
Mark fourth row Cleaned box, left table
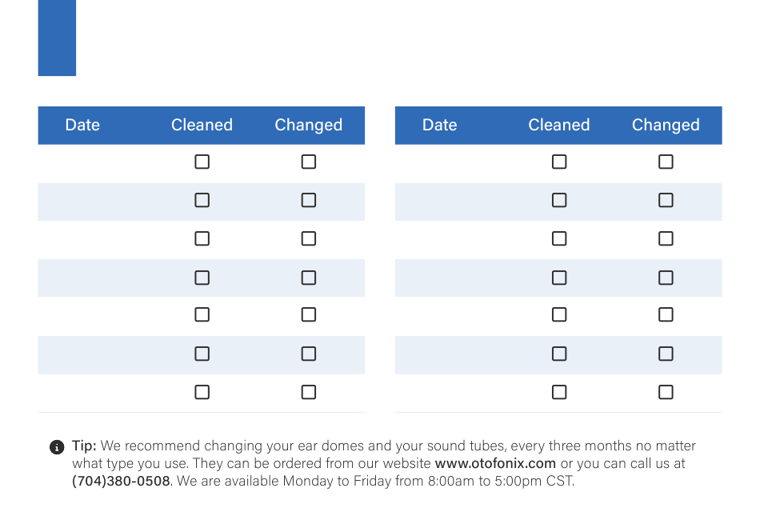click(202, 278)
